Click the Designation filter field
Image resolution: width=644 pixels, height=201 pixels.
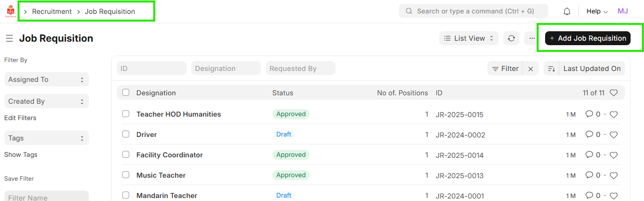[x=226, y=68]
